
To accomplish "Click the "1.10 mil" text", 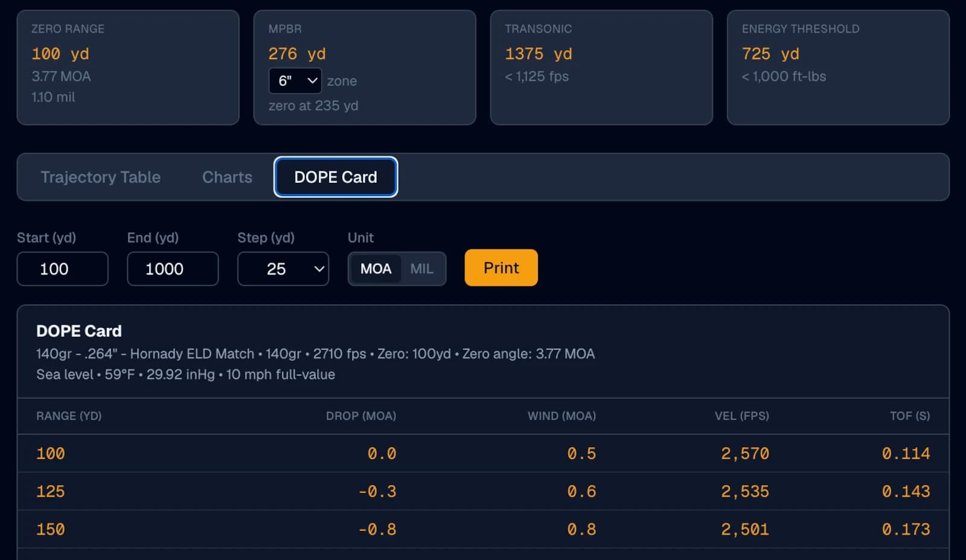I will pyautogui.click(x=53, y=97).
